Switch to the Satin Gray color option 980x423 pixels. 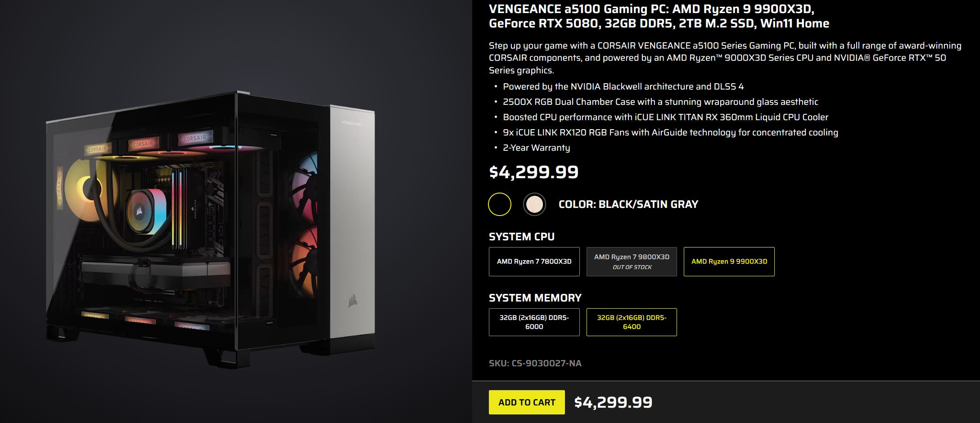pyautogui.click(x=533, y=204)
